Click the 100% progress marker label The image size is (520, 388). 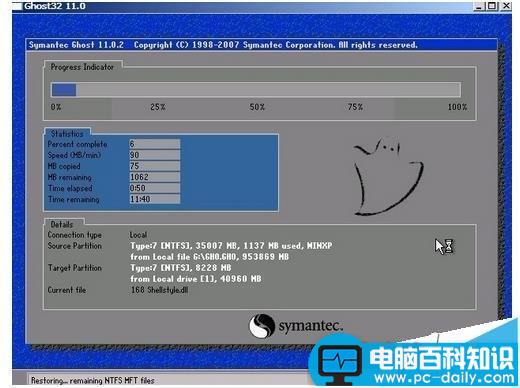(457, 107)
